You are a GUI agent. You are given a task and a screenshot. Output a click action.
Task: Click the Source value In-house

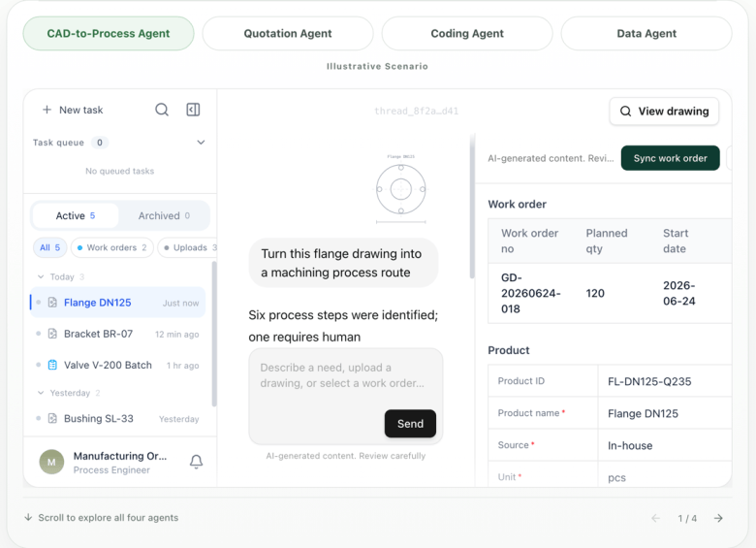click(x=630, y=446)
